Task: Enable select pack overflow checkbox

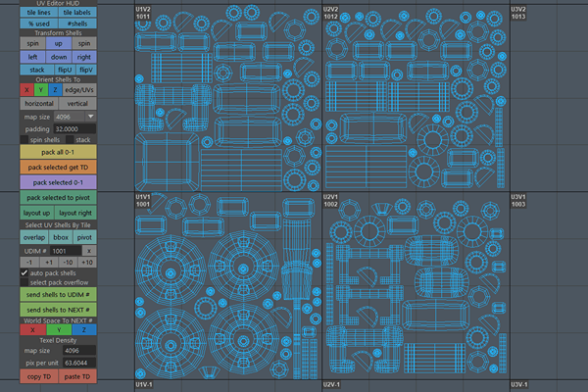Action: click(24, 282)
